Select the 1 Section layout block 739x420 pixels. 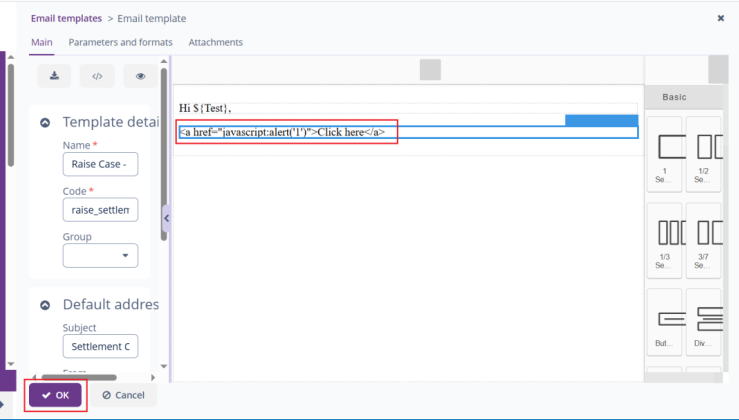coord(664,153)
